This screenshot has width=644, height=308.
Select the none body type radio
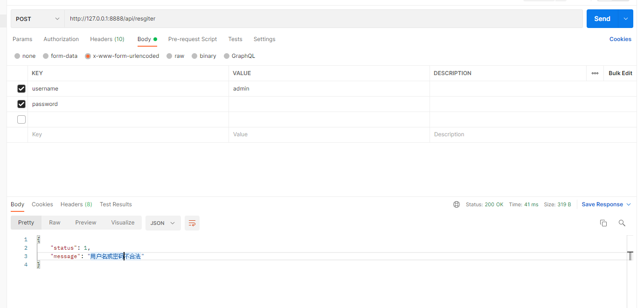pos(17,56)
